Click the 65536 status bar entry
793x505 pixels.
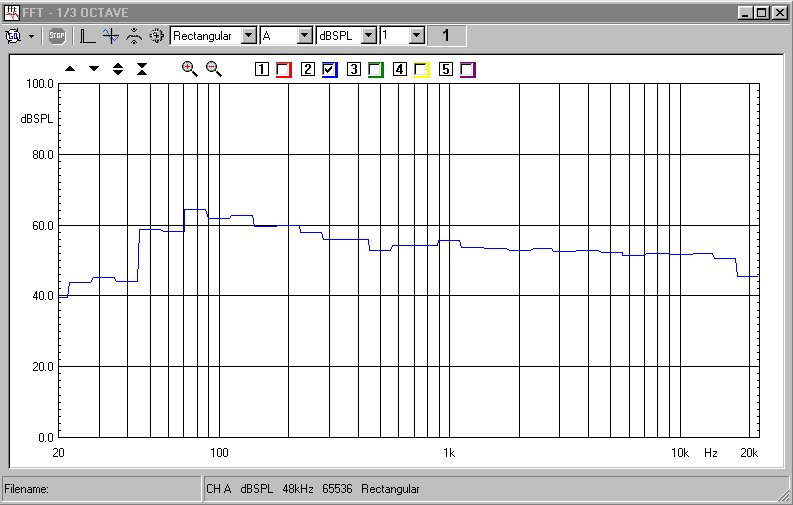[337, 489]
